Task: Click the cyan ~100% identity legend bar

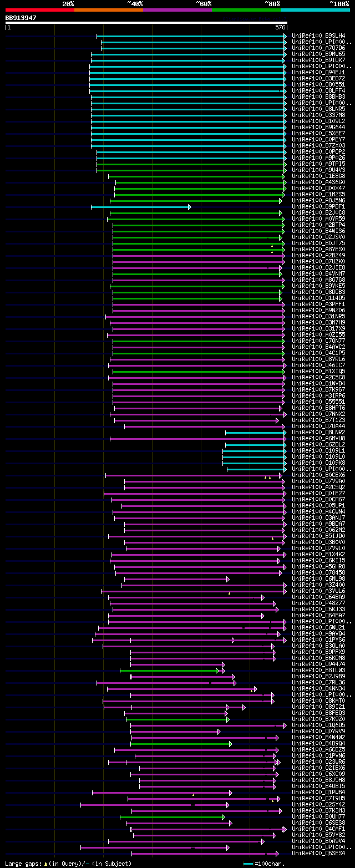Action: 315,9
